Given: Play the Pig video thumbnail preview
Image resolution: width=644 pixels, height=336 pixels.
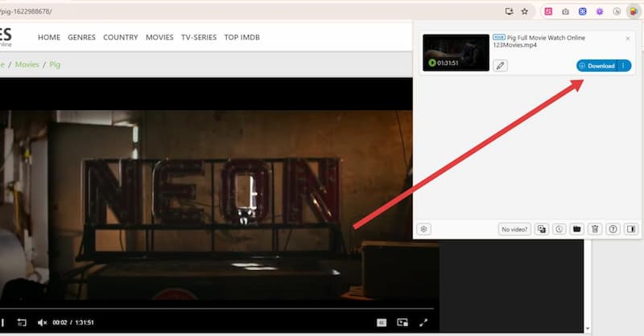Looking at the screenshot, I should tap(456, 52).
